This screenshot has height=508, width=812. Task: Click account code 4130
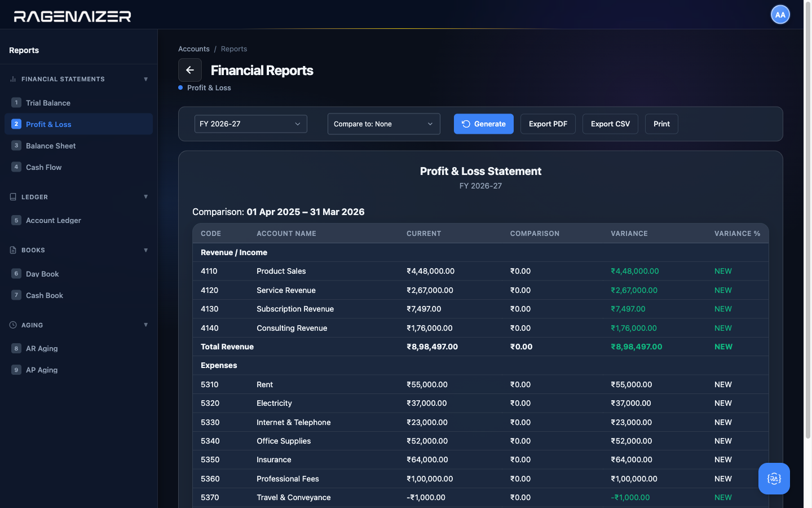(210, 309)
